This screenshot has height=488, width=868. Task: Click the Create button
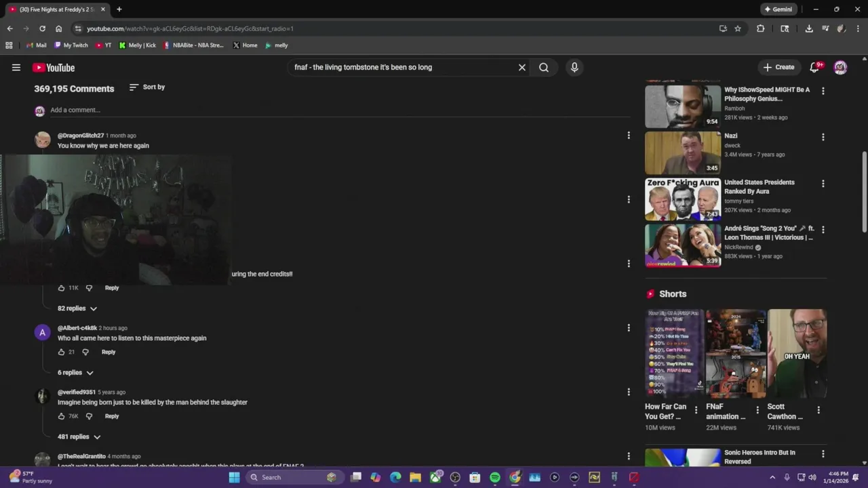(778, 67)
